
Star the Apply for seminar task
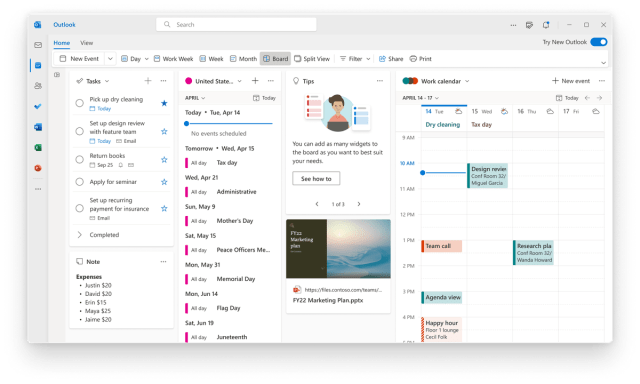(164, 182)
